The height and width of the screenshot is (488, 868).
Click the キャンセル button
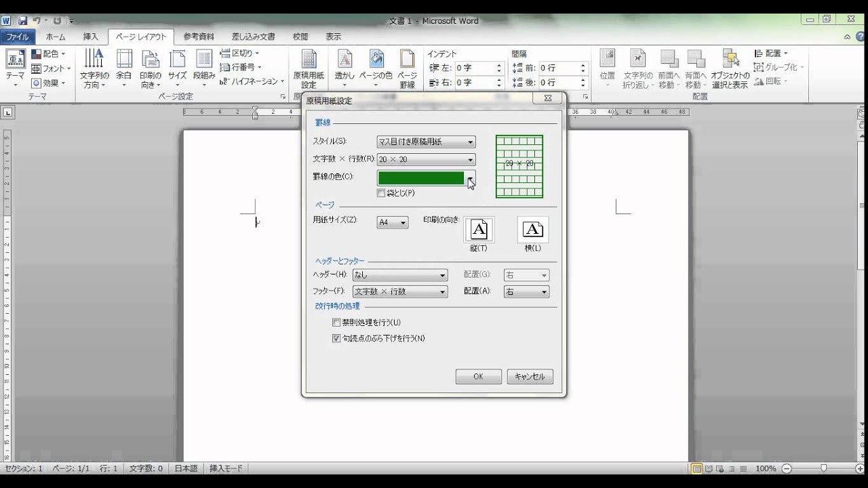tap(530, 377)
